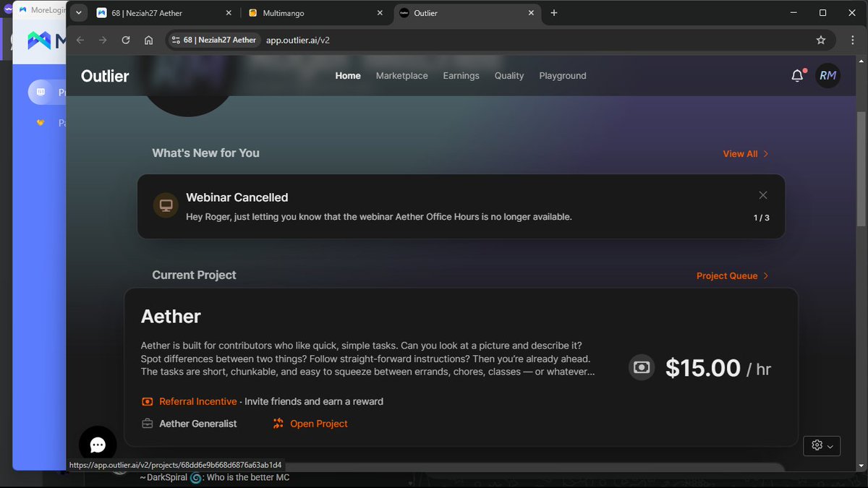The width and height of the screenshot is (868, 488).
Task: Go back in browser history
Action: tap(80, 40)
